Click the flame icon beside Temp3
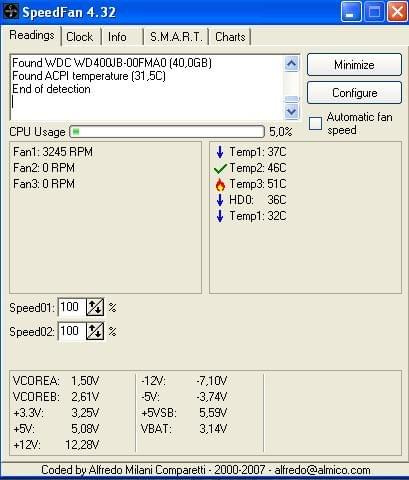409x480 pixels. [220, 184]
